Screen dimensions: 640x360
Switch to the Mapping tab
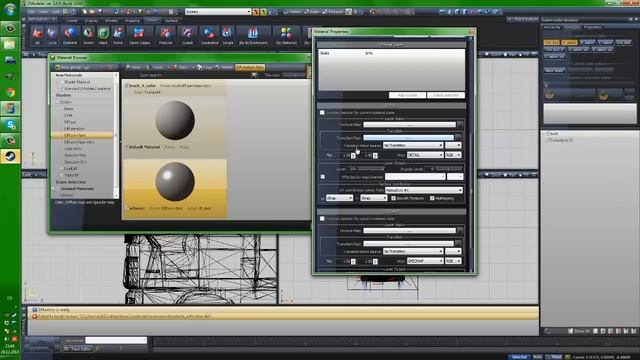132,20
